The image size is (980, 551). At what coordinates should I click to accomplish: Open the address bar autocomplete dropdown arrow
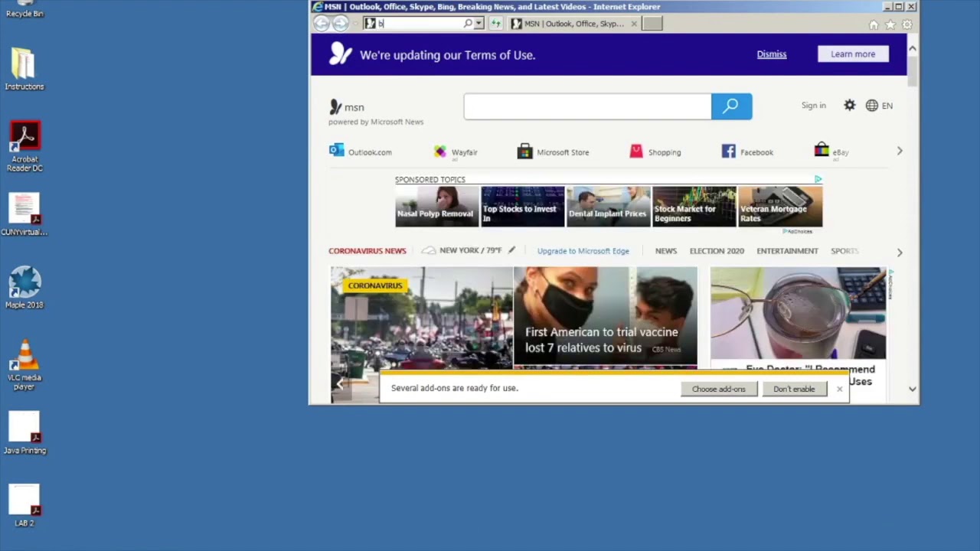479,24
